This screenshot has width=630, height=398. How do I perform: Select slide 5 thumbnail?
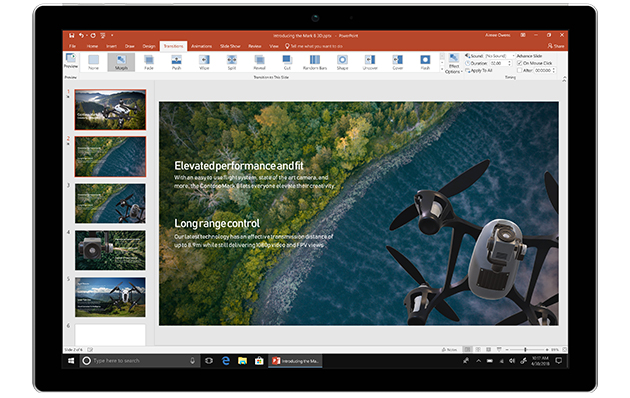tap(110, 297)
